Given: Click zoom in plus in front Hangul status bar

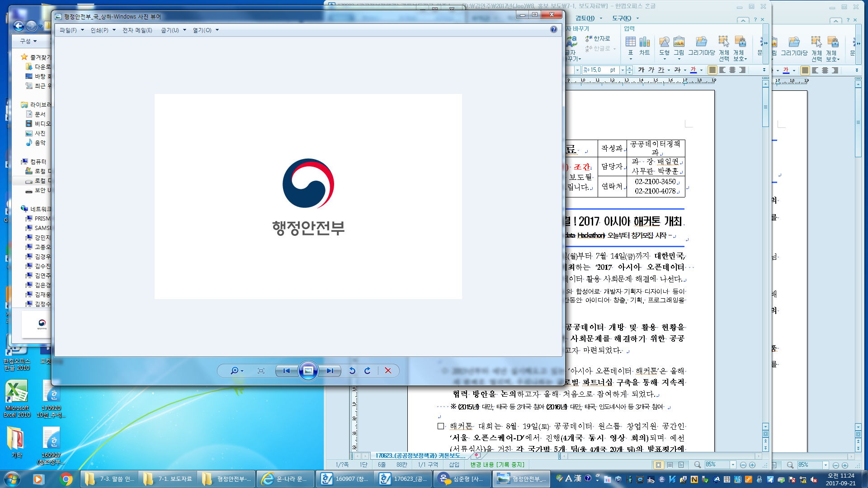Looking at the screenshot, I should point(752,465).
